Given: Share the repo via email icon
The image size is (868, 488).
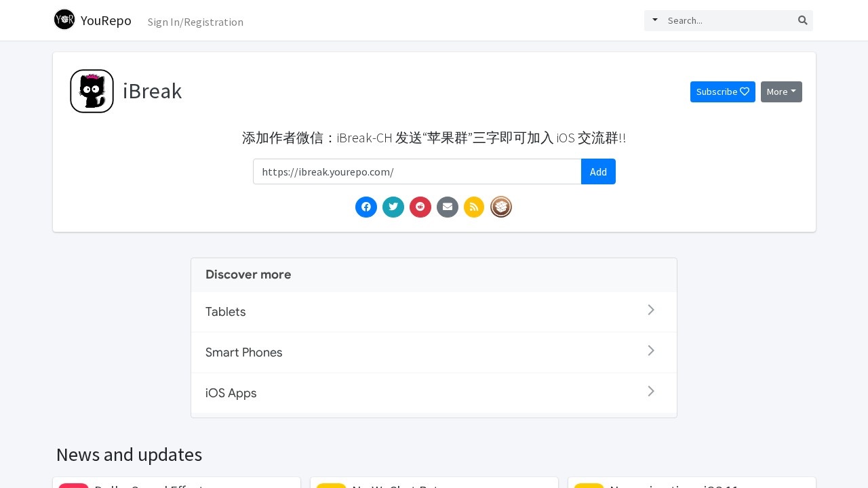Looking at the screenshot, I should pyautogui.click(x=448, y=207).
